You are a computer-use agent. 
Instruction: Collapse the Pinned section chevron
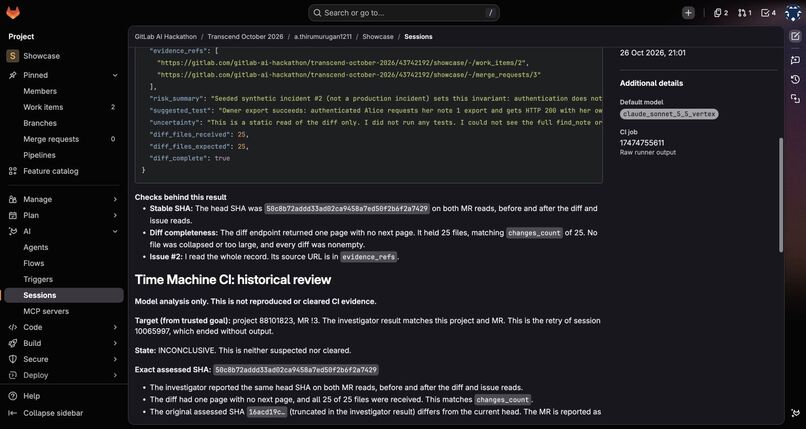pos(115,75)
